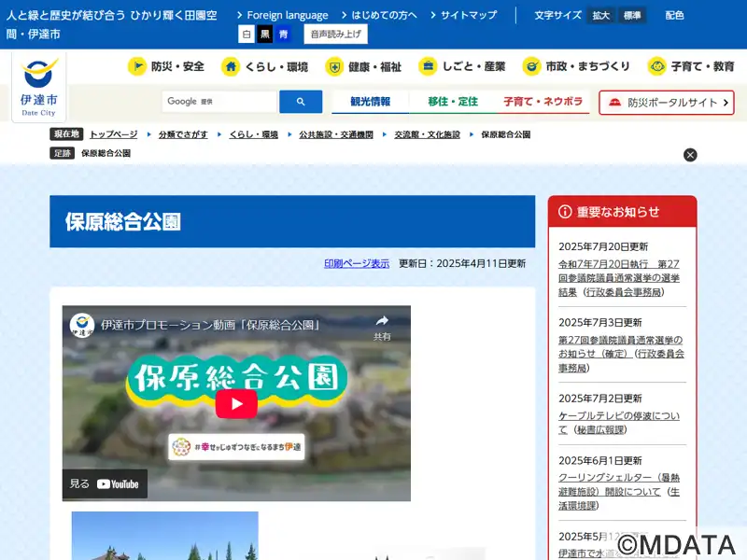The image size is (747, 560).
Task: Click the しごと・産業 briefcase icon
Action: tap(428, 66)
